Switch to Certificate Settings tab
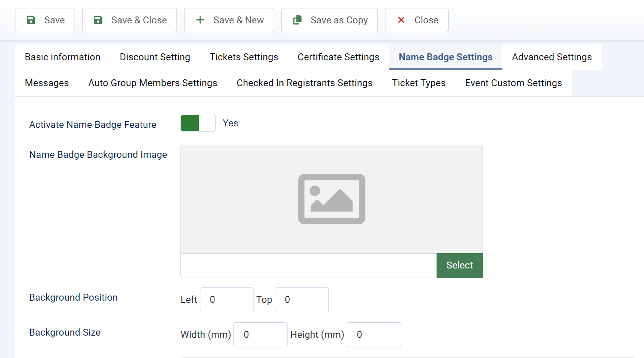This screenshot has height=358, width=644. (x=338, y=57)
